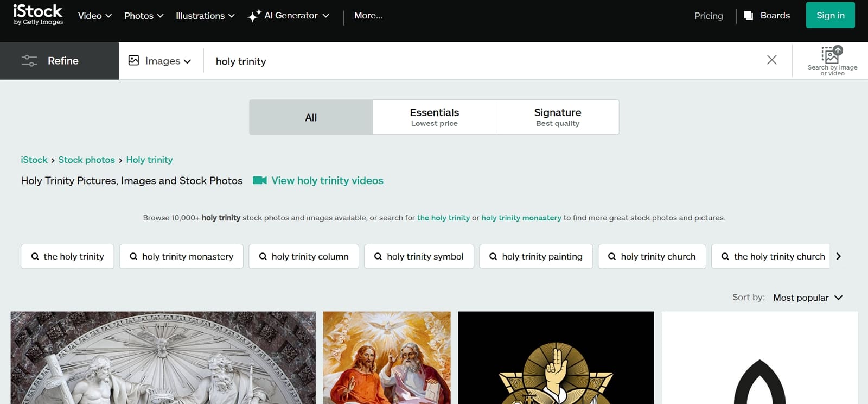This screenshot has height=404, width=868.
Task: Follow the inline 'holy trinity monastery' link
Action: tap(521, 218)
